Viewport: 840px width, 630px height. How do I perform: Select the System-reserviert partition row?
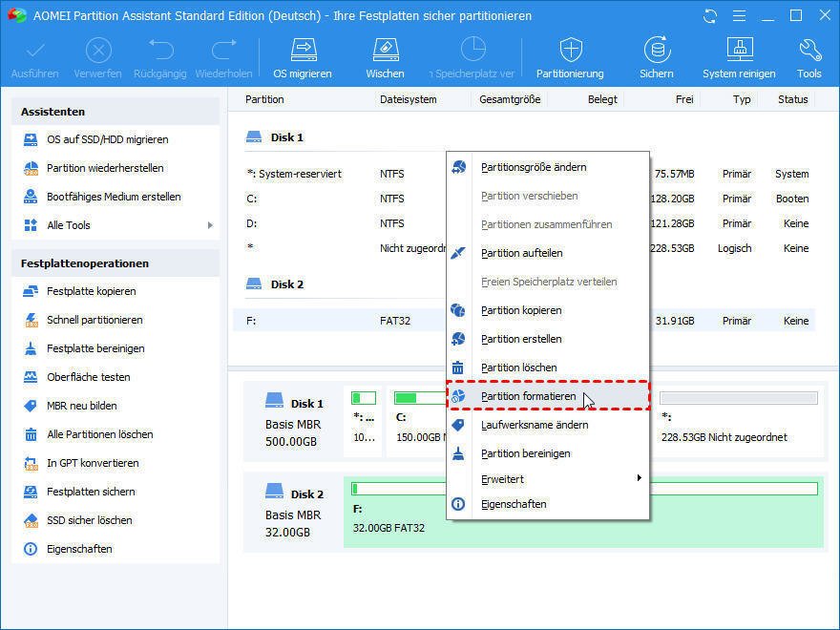click(525, 174)
